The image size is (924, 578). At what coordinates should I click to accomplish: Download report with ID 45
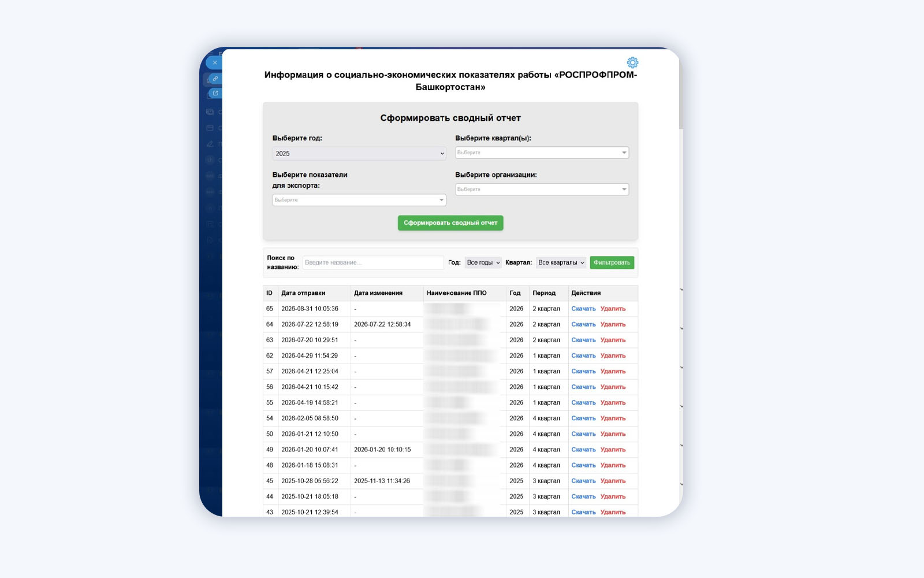(583, 480)
